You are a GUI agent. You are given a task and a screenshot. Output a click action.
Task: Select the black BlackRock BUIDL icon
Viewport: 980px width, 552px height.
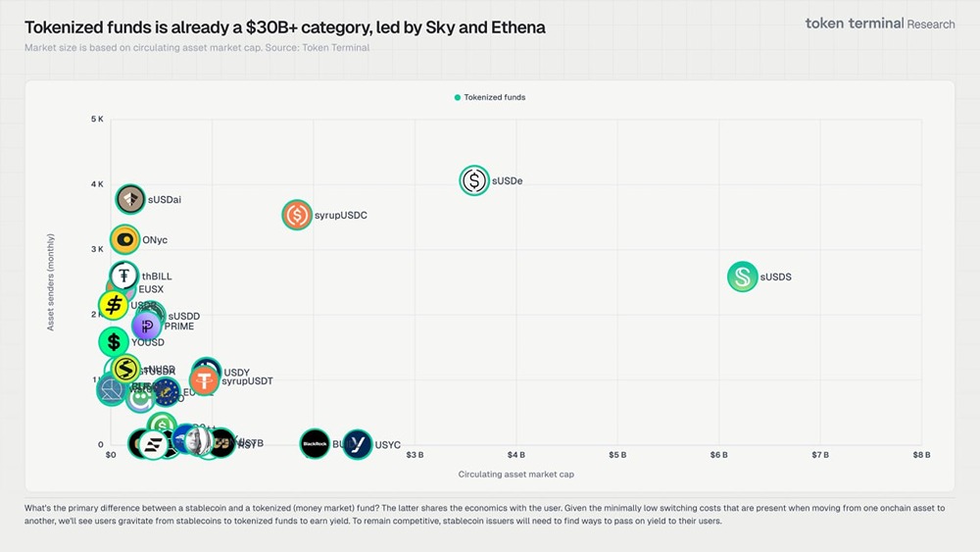[315, 444]
